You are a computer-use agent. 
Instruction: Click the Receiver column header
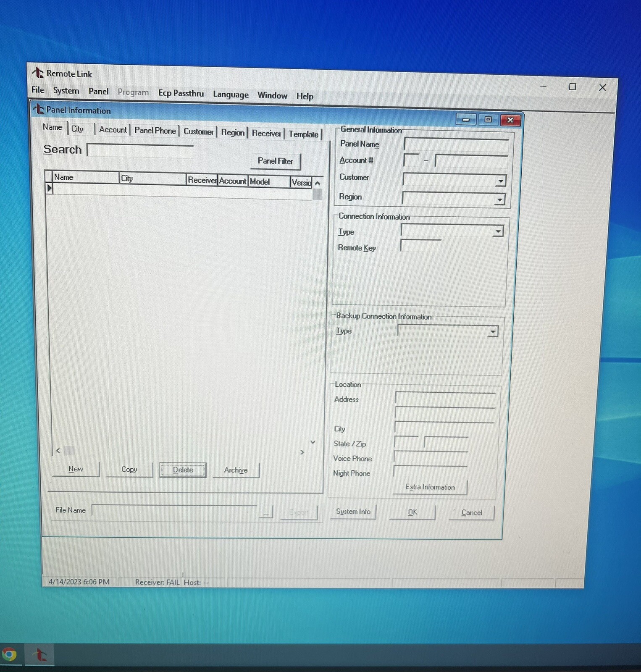click(x=202, y=180)
